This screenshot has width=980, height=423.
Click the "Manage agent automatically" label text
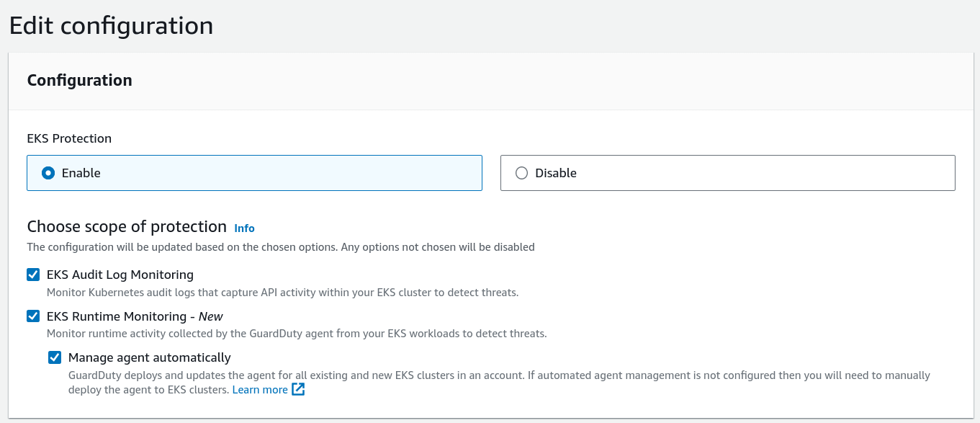point(150,357)
